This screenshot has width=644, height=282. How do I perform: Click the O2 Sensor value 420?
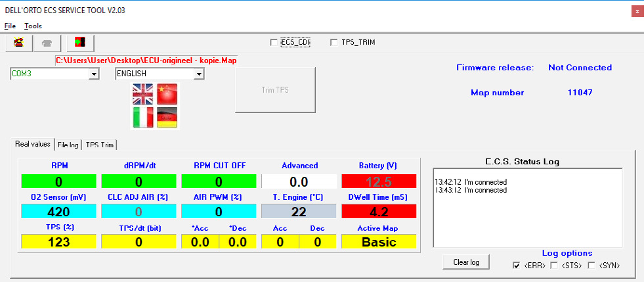tap(58, 212)
